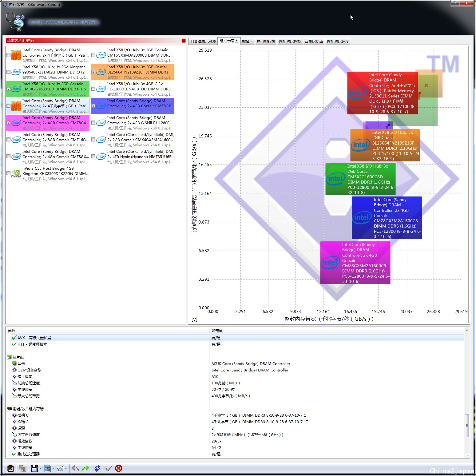Uncheck the orange Crucial BL25664FN2139Z16F entry
Viewport: 476px width, 476px height.
tap(93, 72)
